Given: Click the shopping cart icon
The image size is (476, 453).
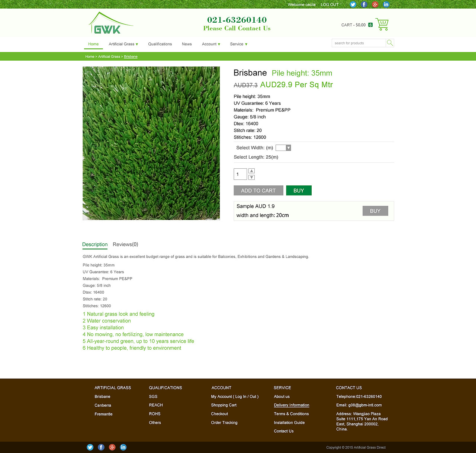Looking at the screenshot, I should (382, 25).
